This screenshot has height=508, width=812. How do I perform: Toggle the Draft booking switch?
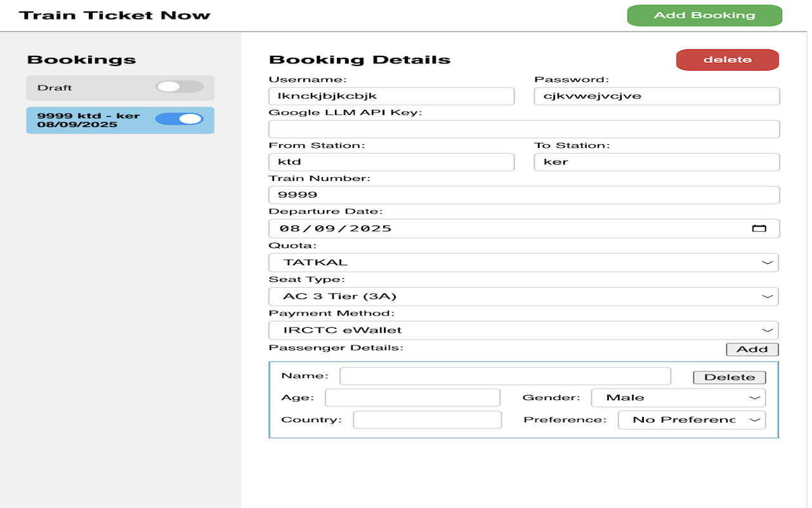[x=180, y=87]
